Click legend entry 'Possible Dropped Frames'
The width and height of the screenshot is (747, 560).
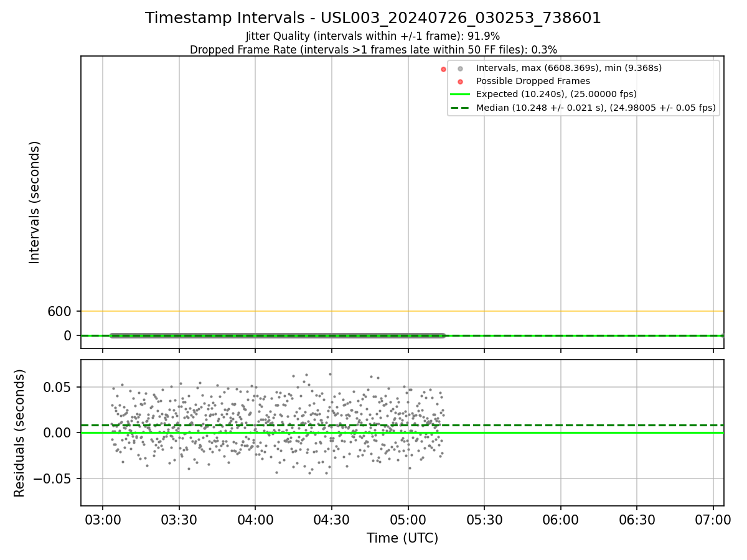533,81
